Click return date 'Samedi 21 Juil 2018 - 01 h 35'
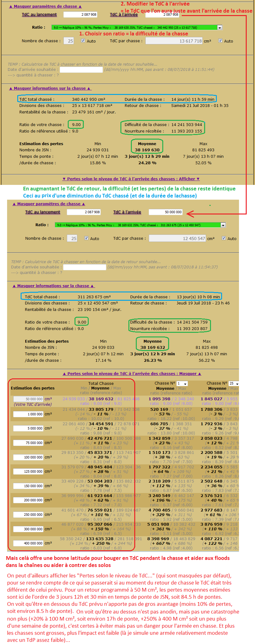The height and width of the screenshot is (644, 255). 200,105
